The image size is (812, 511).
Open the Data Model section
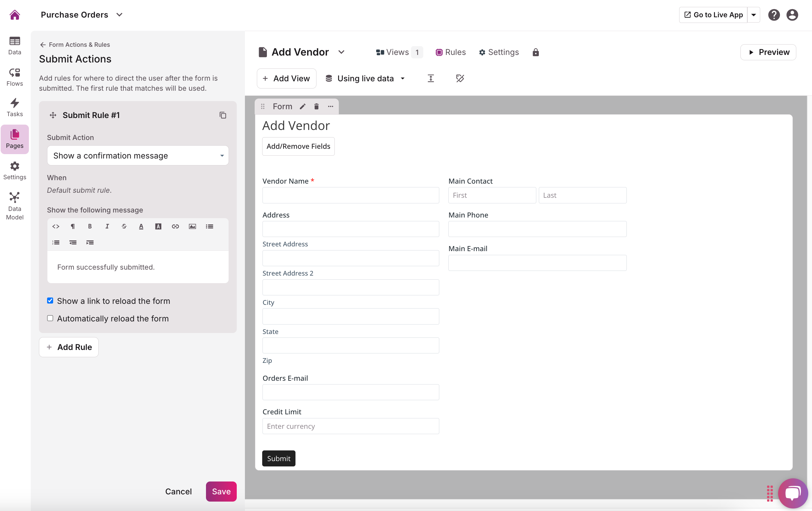point(15,206)
